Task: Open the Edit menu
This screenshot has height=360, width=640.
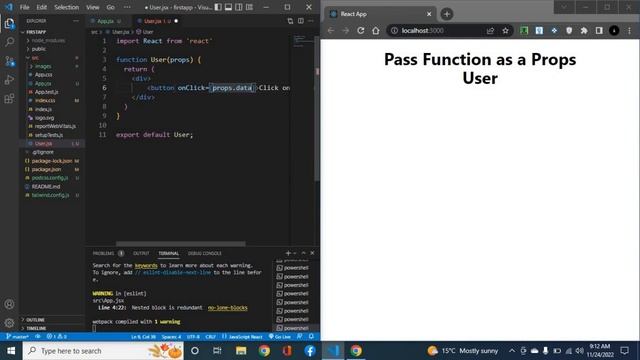Action: tap(41, 7)
